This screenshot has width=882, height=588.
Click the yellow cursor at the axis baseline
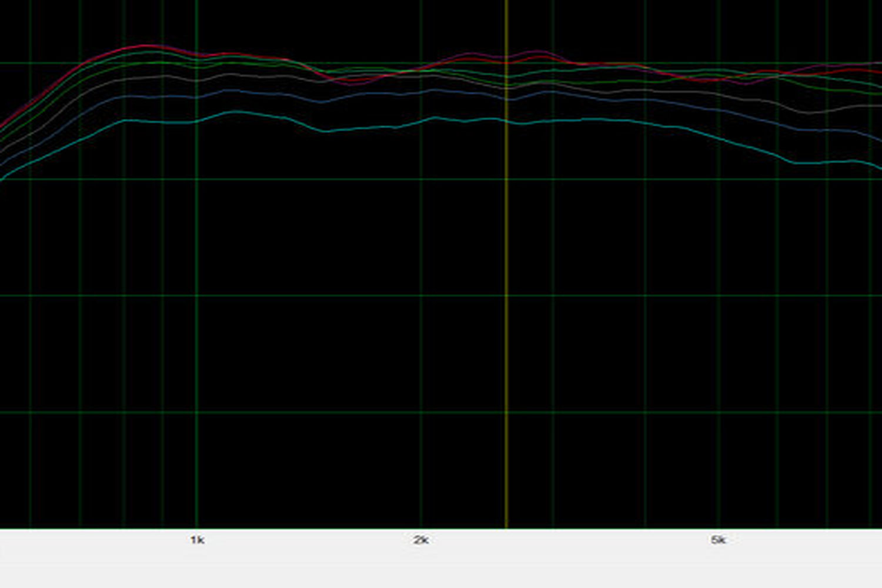click(x=506, y=528)
